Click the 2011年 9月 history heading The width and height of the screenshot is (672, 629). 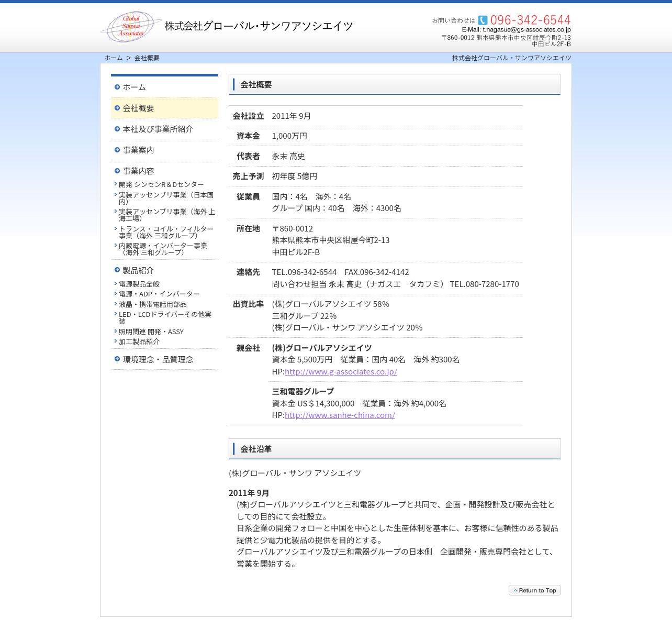pyautogui.click(x=249, y=493)
